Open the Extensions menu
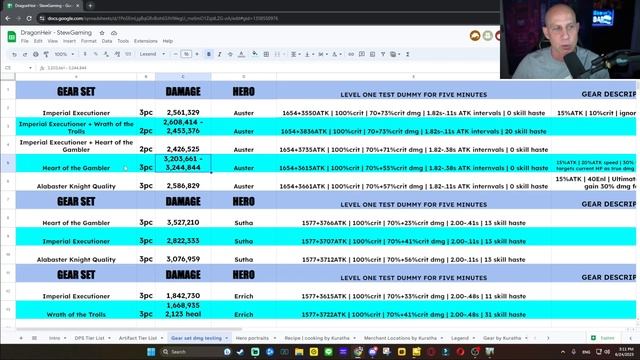Viewport: 640px width, 360px height. click(x=146, y=41)
